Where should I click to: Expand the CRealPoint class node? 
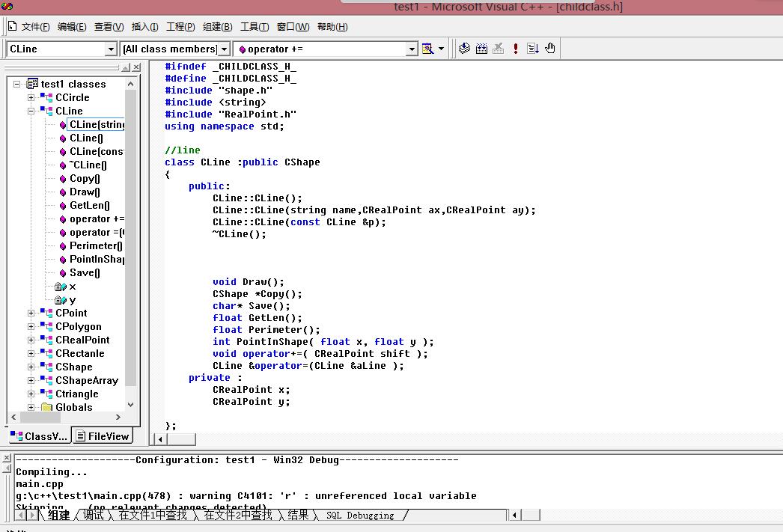pyautogui.click(x=31, y=340)
